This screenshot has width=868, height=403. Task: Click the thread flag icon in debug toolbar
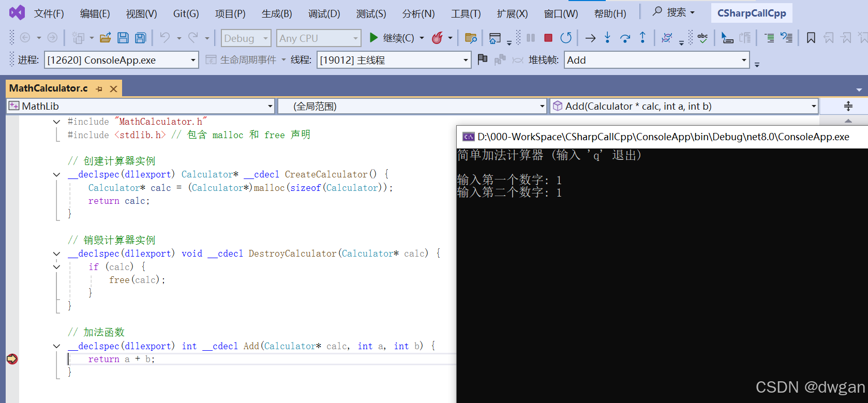[x=483, y=59]
